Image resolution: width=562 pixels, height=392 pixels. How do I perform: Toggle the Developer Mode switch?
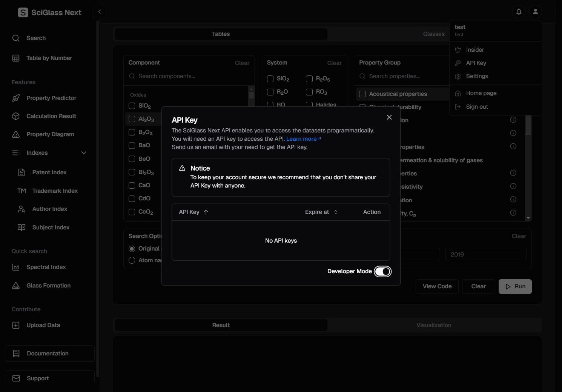click(382, 272)
